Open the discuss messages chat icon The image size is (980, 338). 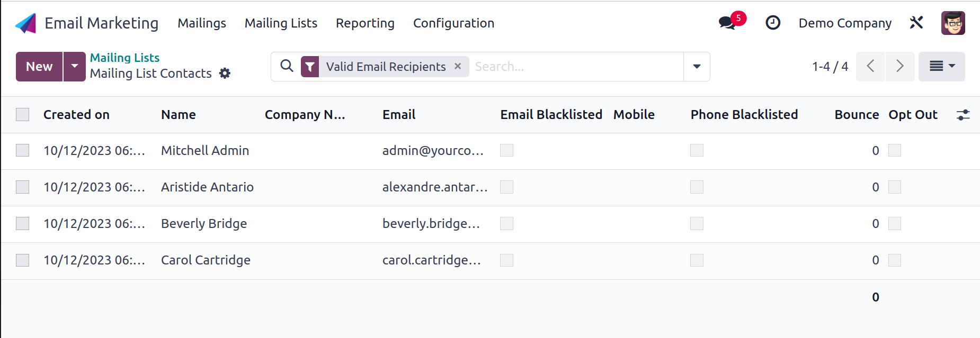click(x=727, y=23)
